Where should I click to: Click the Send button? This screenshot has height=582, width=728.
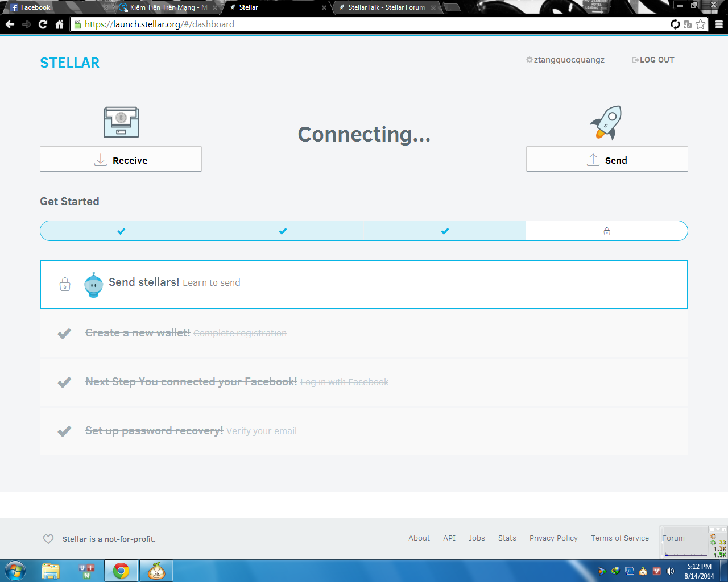(x=607, y=159)
